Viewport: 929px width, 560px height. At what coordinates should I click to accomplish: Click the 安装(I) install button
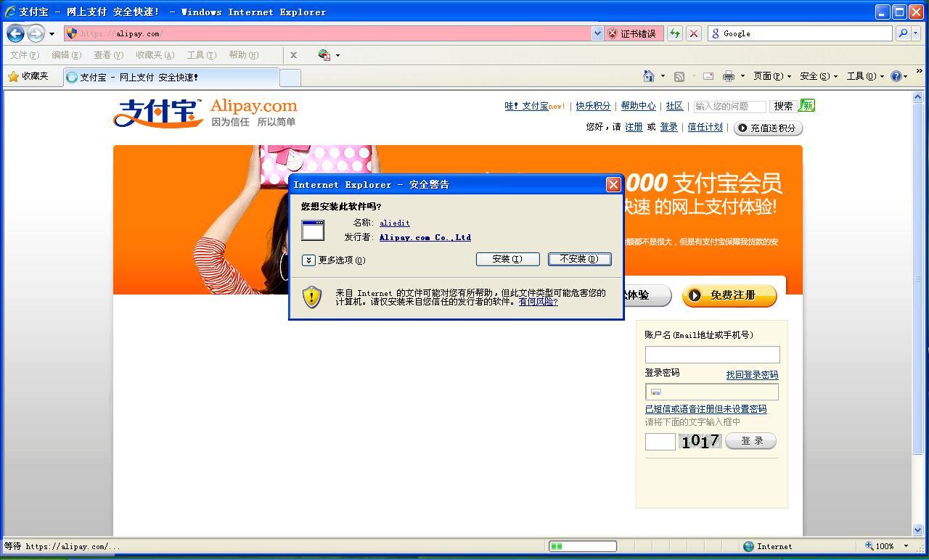coord(507,259)
